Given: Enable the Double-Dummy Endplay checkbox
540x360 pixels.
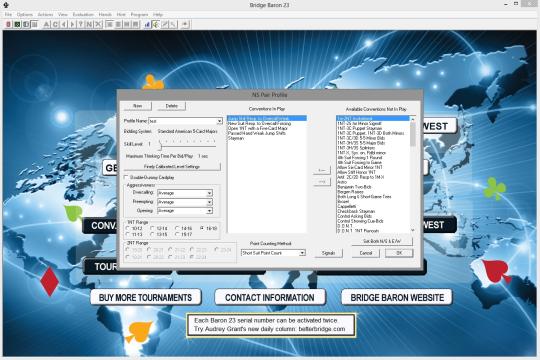Looking at the screenshot, I should [126, 177].
